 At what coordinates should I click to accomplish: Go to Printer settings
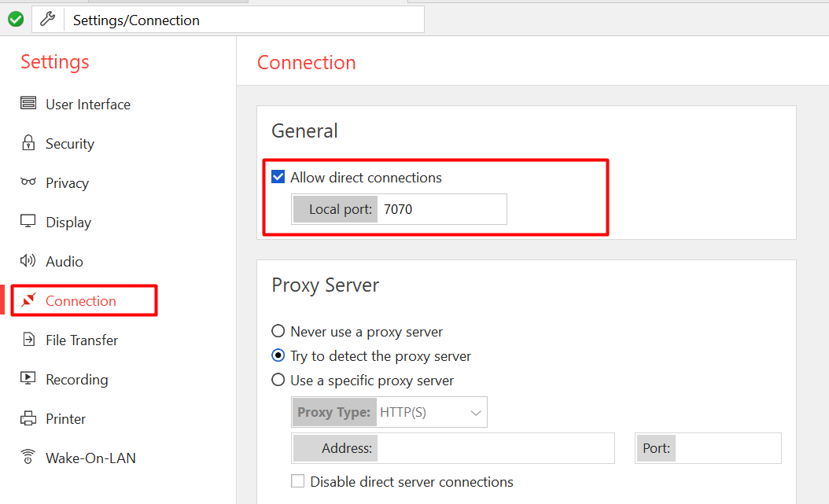coord(65,419)
